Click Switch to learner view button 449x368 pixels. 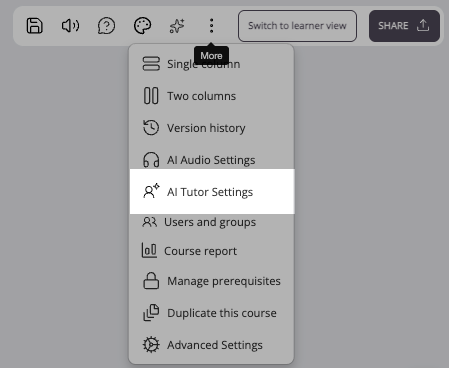pyautogui.click(x=297, y=26)
